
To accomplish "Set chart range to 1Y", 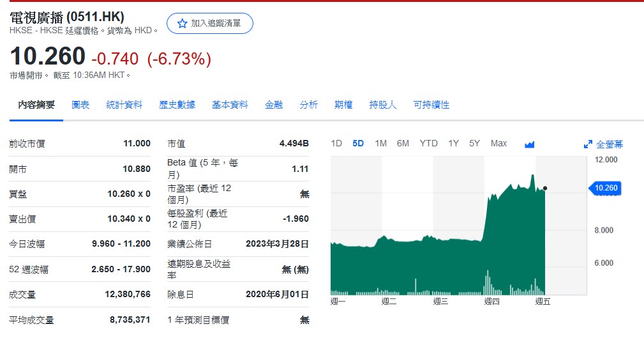I will (453, 144).
